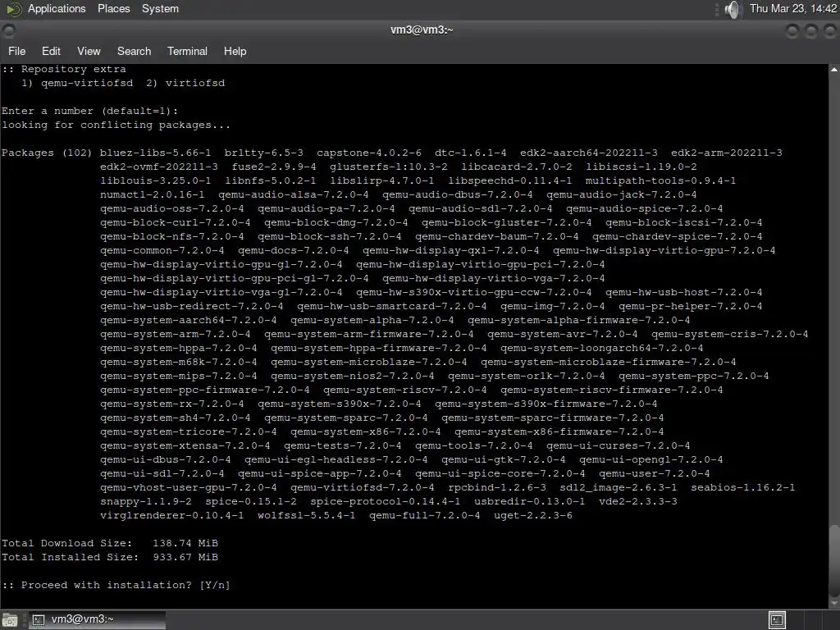Open the Search menu
Image resolution: width=840 pixels, height=630 pixels.
(x=134, y=52)
